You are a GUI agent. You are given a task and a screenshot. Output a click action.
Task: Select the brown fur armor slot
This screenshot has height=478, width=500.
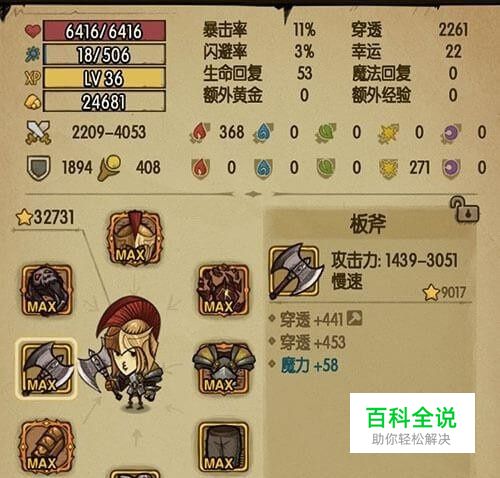[223, 290]
